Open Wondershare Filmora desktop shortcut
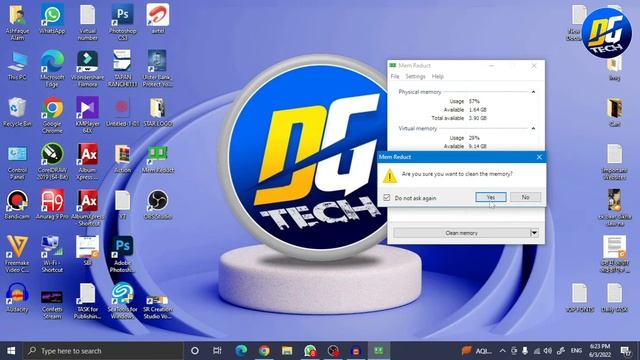Image resolution: width=640 pixels, height=360 pixels. [x=87, y=69]
